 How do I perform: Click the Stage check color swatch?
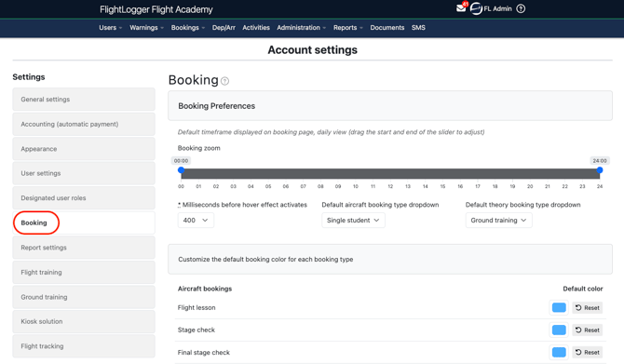click(x=559, y=330)
